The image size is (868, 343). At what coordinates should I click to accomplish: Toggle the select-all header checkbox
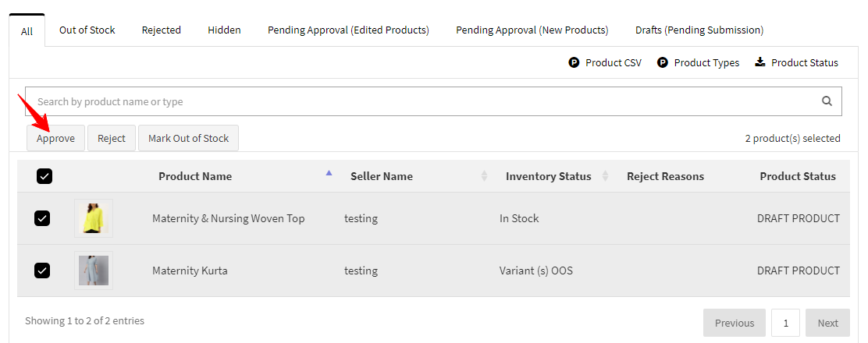coord(44,176)
